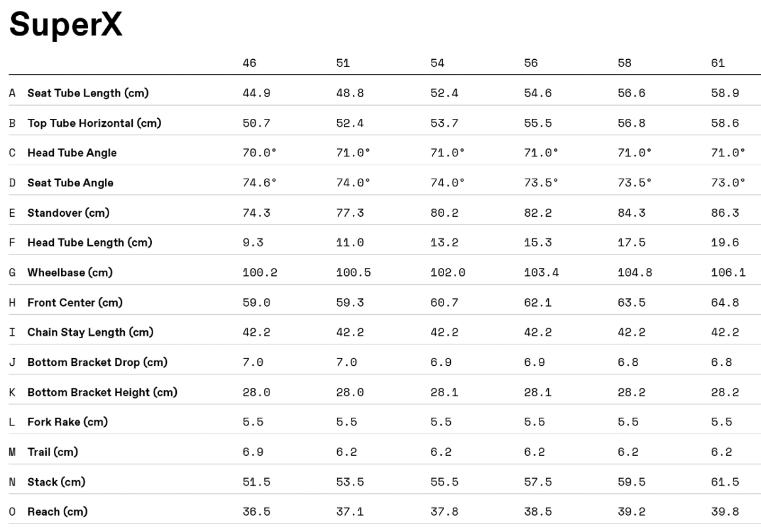The width and height of the screenshot is (761, 532).
Task: Select the size 46 column header
Action: pos(250,63)
